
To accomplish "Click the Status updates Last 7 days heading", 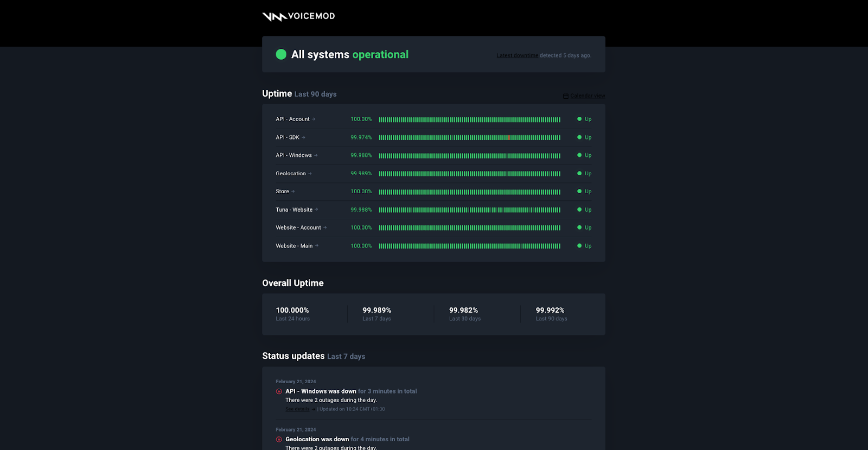I will [314, 356].
